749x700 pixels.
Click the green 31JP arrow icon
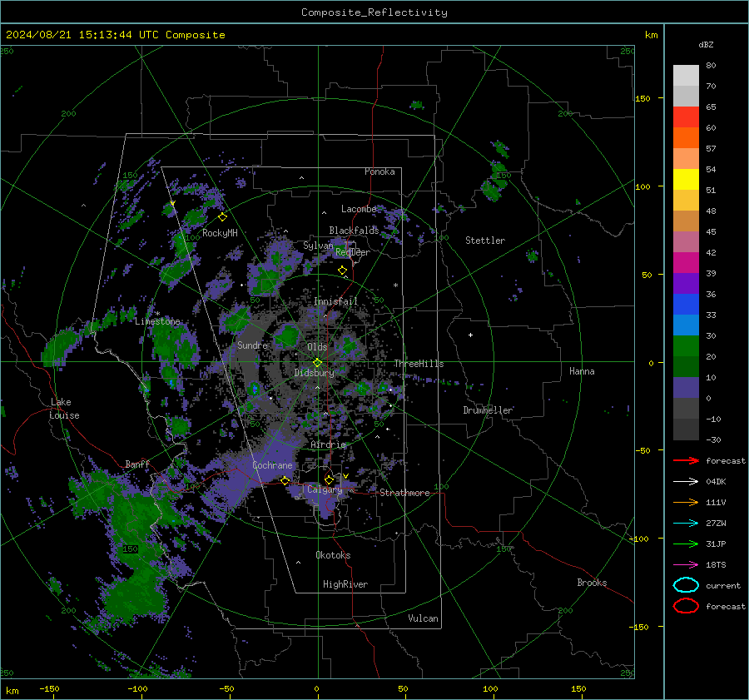coord(686,544)
